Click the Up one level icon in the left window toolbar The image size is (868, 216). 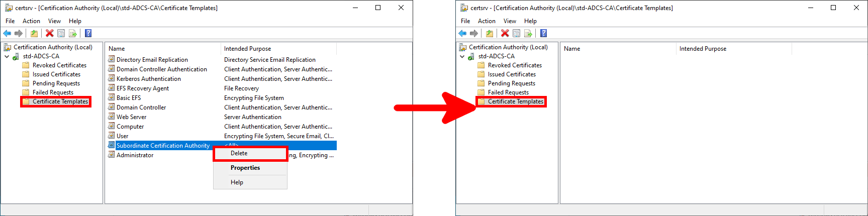[x=34, y=33]
